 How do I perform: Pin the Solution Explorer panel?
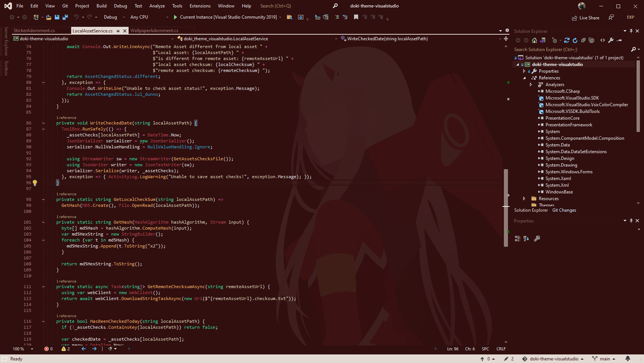(631, 31)
